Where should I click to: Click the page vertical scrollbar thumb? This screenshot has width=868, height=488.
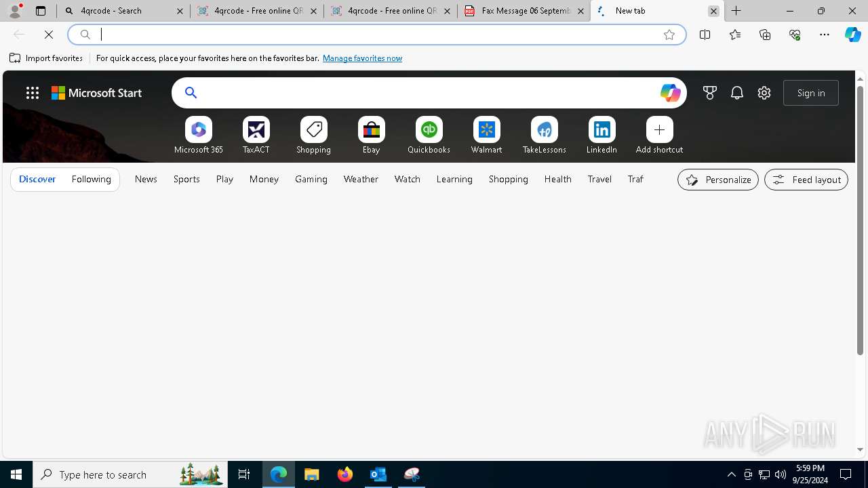click(860, 220)
